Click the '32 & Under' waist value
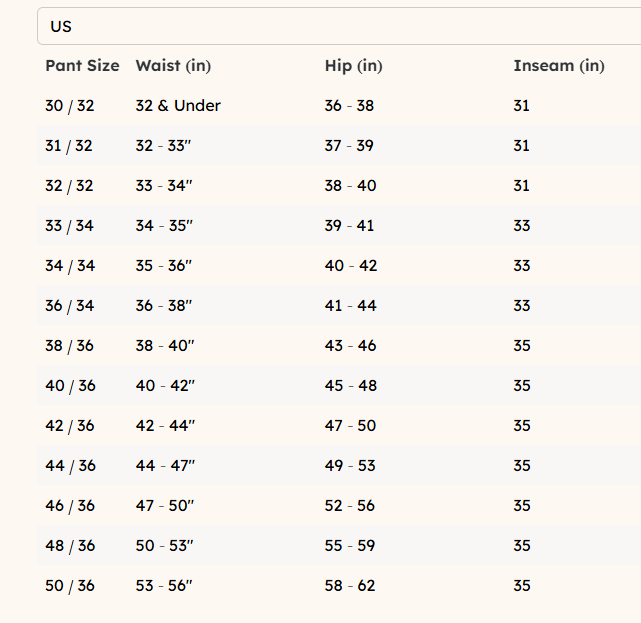This screenshot has width=641, height=623. [x=178, y=106]
